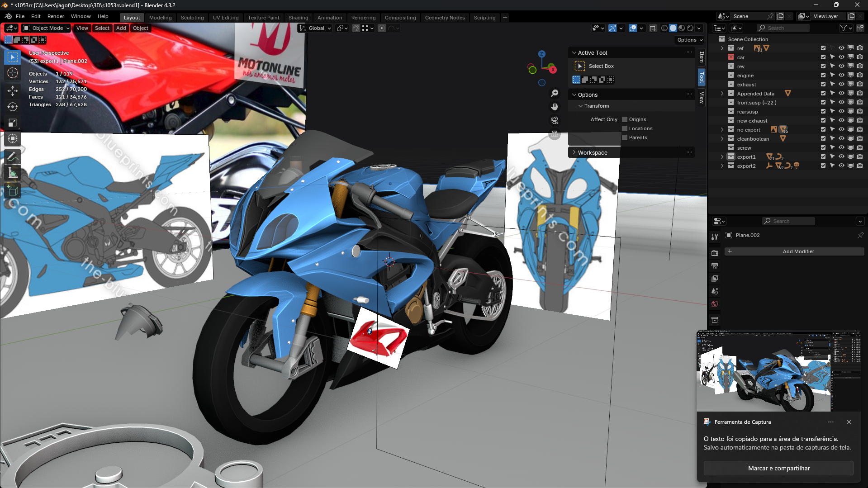The width and height of the screenshot is (868, 488).
Task: Click the properties editor Search field
Action: 789,221
